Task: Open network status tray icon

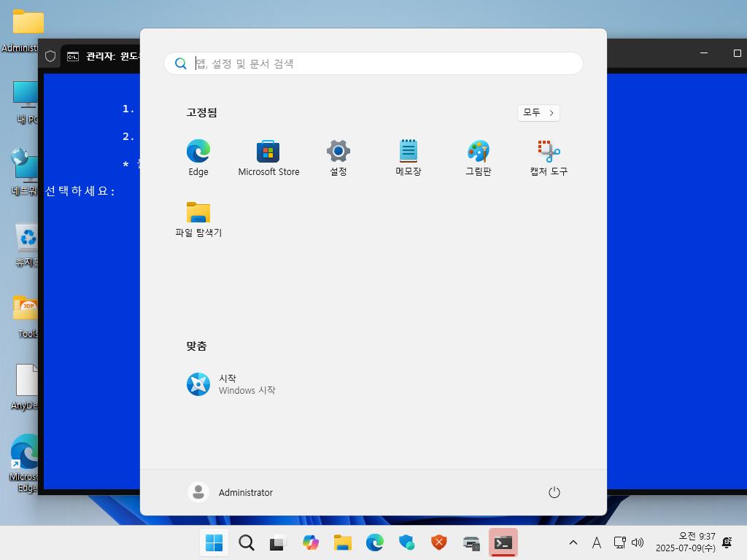Action: coord(619,542)
